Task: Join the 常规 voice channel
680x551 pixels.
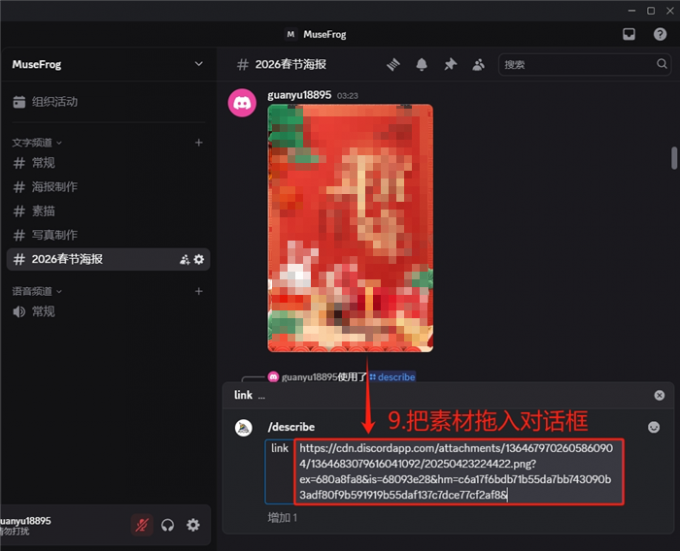Action: tap(108, 312)
